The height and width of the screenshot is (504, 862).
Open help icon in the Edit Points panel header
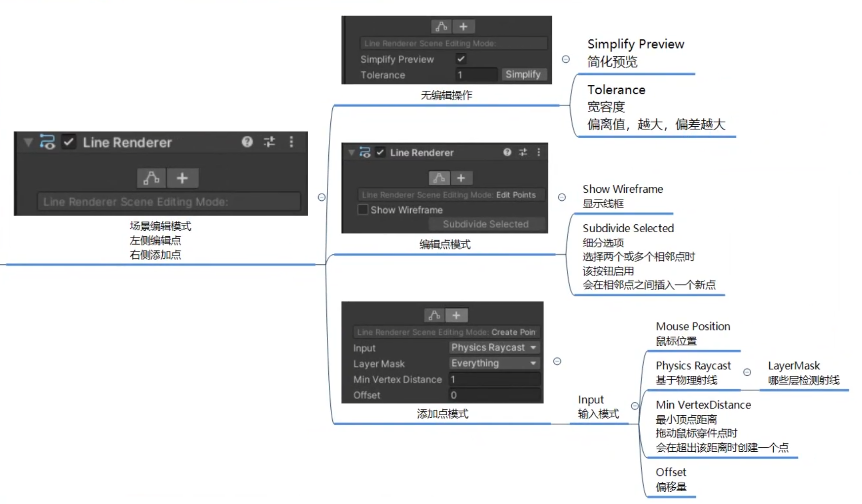click(x=507, y=152)
